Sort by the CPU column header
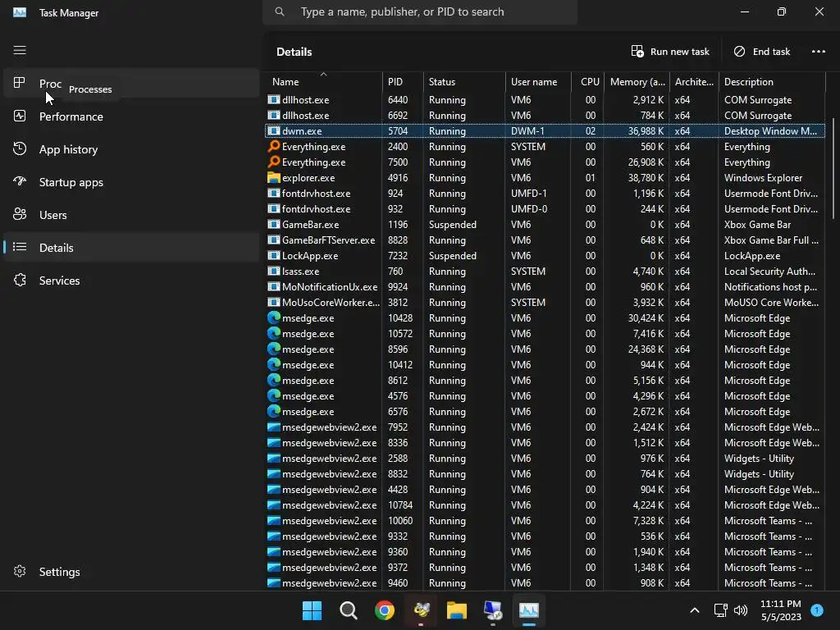Screen dimensions: 840x630 588,81
